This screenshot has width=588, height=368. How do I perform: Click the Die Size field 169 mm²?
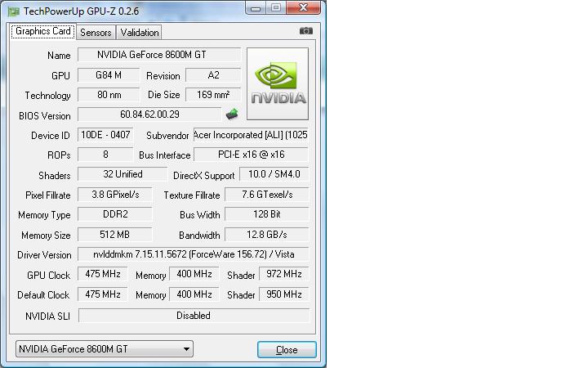213,95
